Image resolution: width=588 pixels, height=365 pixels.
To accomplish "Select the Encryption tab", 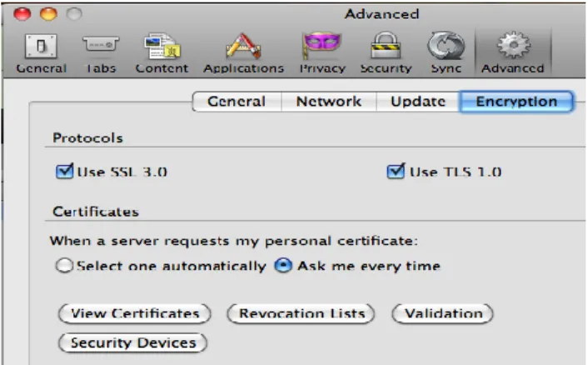I will point(516,102).
